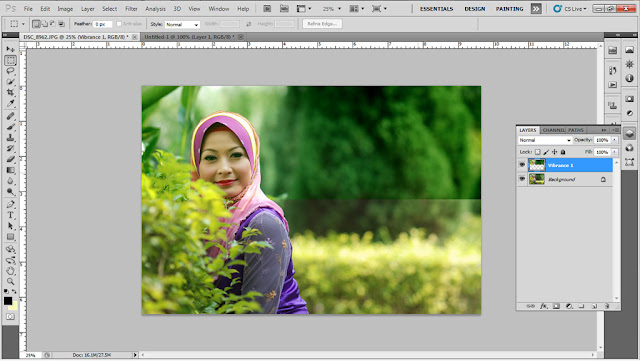Select the Horizontal Type tool
The image size is (640, 361).
tap(11, 215)
